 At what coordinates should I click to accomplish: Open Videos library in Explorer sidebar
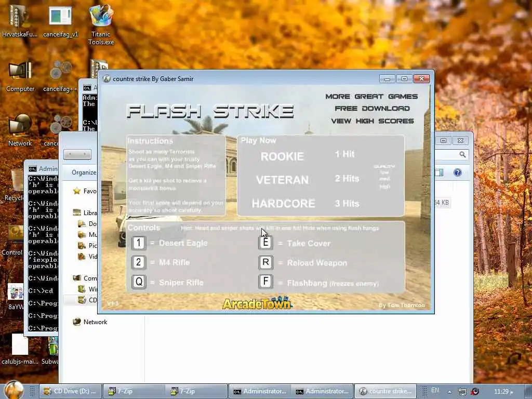click(87, 256)
